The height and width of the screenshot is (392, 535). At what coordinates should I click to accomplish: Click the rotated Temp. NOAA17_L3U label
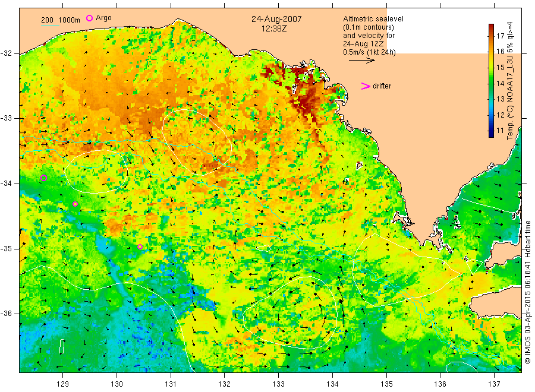coord(510,81)
